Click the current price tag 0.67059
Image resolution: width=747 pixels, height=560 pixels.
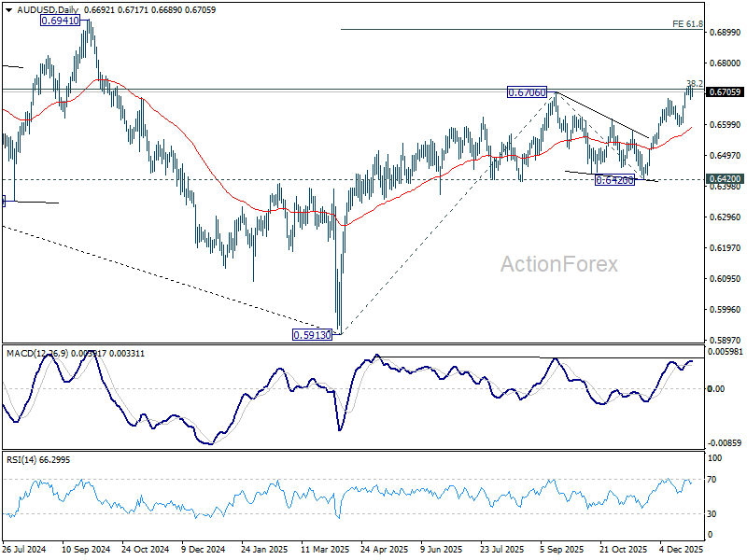pyautogui.click(x=725, y=91)
